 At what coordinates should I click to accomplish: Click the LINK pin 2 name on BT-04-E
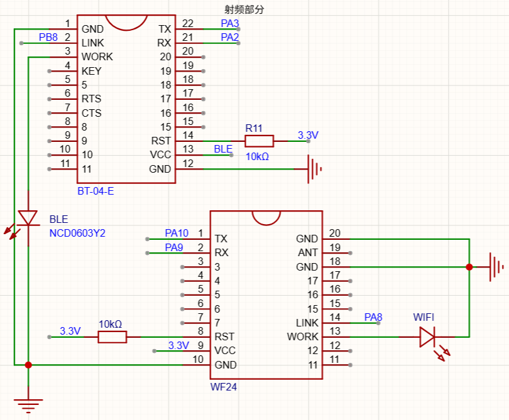93,43
